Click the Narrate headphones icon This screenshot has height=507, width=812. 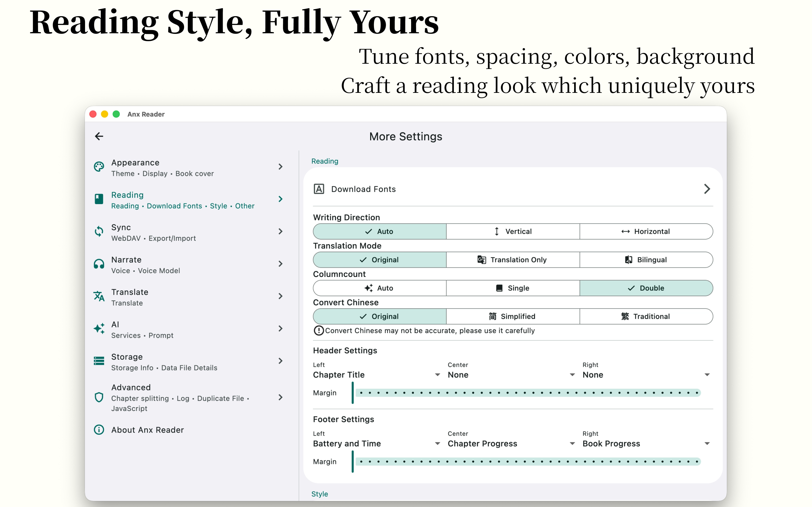click(99, 264)
